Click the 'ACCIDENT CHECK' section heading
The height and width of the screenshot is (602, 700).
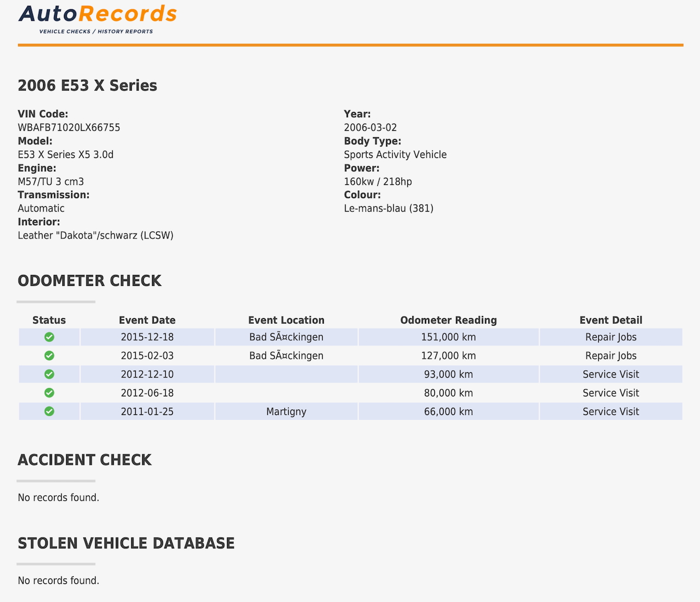85,460
